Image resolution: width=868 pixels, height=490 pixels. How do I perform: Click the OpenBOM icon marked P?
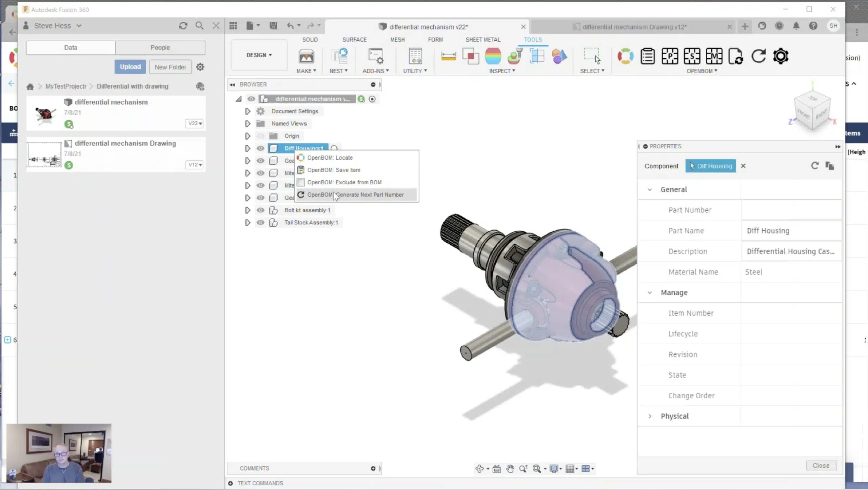point(670,56)
